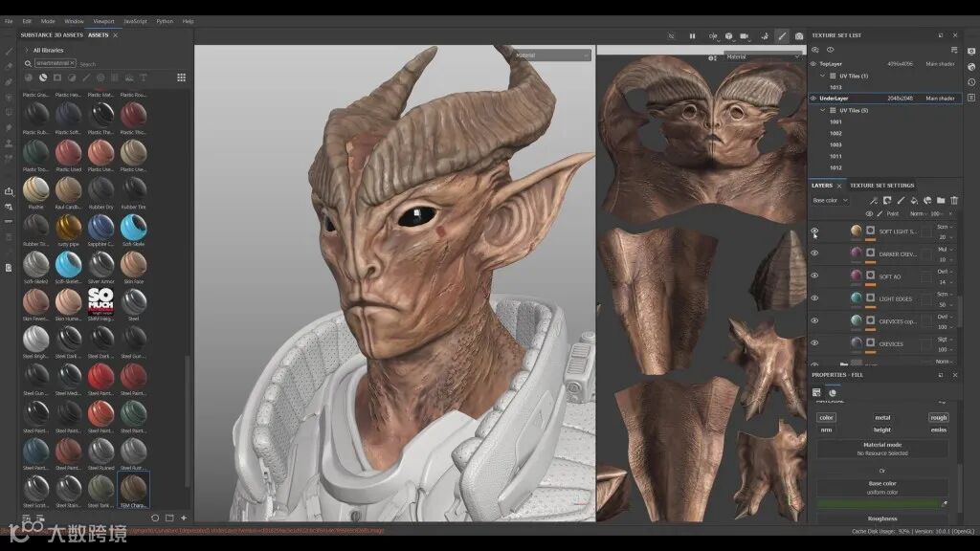Viewport: 980px width, 551px height.
Task: Hide the CREVICES copy layer
Action: tap(814, 320)
